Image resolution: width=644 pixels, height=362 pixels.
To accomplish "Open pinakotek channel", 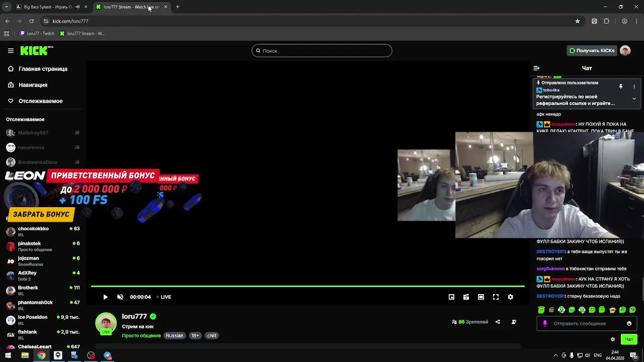I will click(43, 246).
